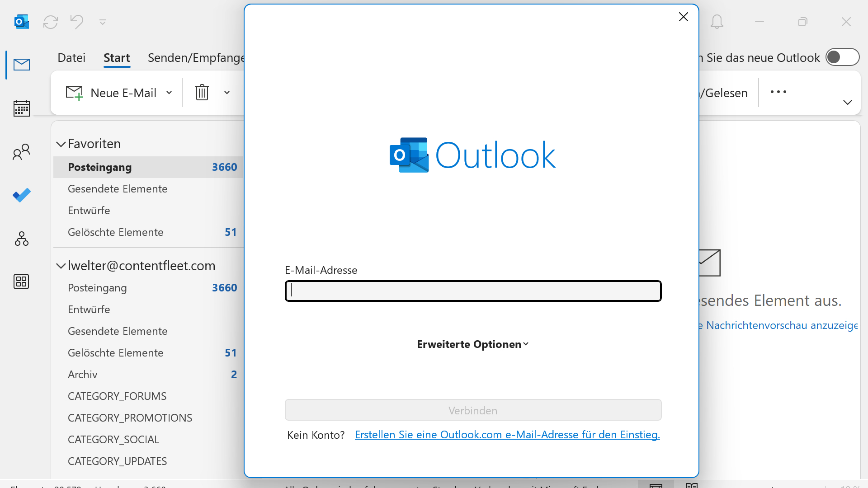Open the Neue E-Mail dropdown arrow
The width and height of the screenshot is (868, 488).
pyautogui.click(x=169, y=93)
